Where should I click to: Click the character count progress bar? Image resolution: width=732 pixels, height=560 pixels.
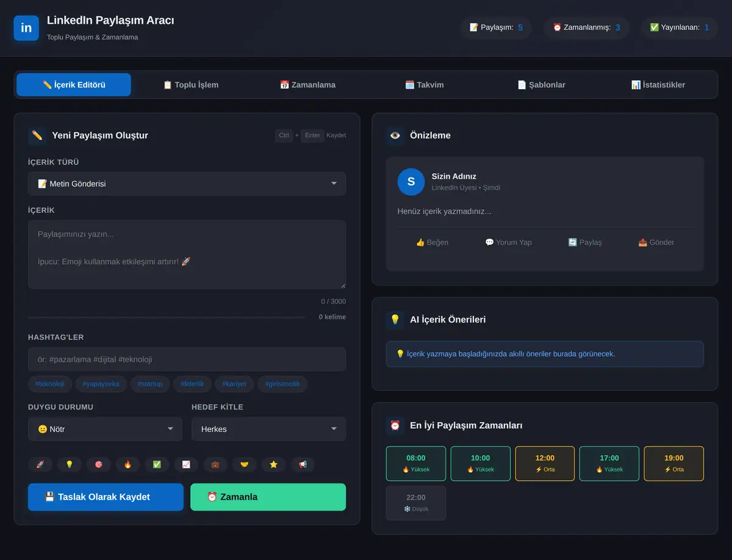pyautogui.click(x=167, y=317)
